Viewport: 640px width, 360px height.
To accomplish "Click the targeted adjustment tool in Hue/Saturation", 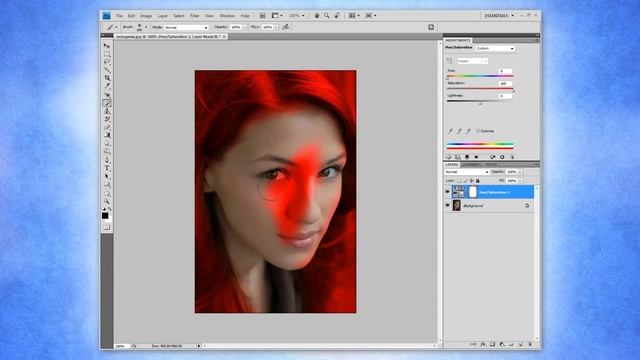I will [449, 61].
